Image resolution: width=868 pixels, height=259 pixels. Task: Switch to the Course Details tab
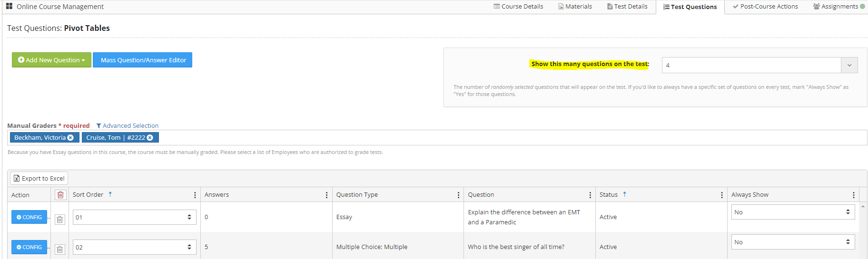pos(518,7)
